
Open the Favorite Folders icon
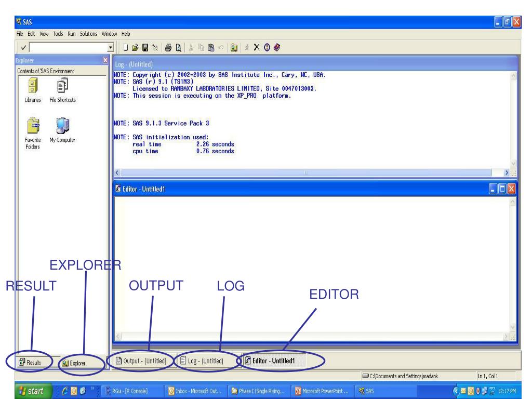[x=33, y=134]
